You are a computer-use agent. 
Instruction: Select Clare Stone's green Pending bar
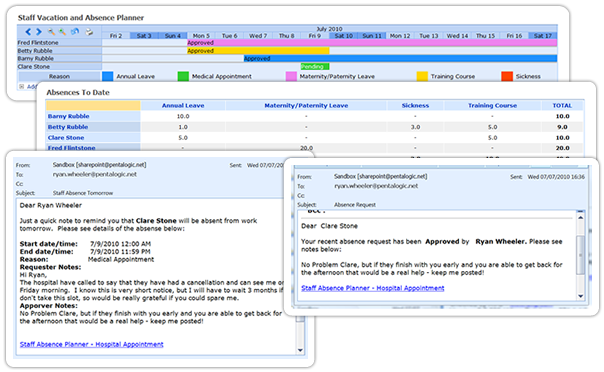coord(315,67)
